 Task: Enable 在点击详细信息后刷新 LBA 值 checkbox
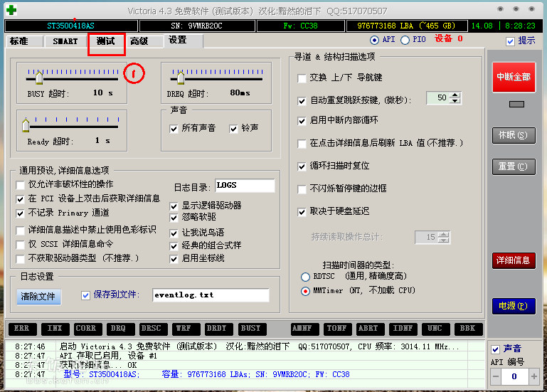tap(302, 144)
